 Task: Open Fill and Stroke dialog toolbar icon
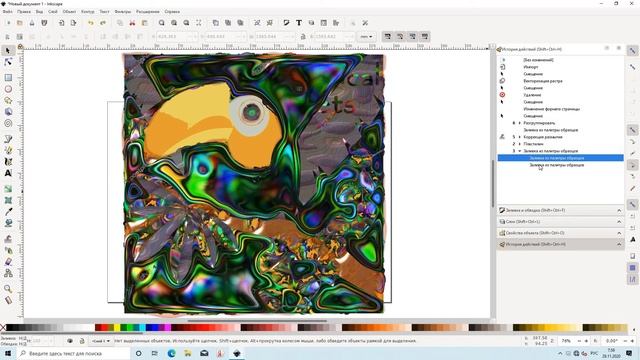[286, 23]
